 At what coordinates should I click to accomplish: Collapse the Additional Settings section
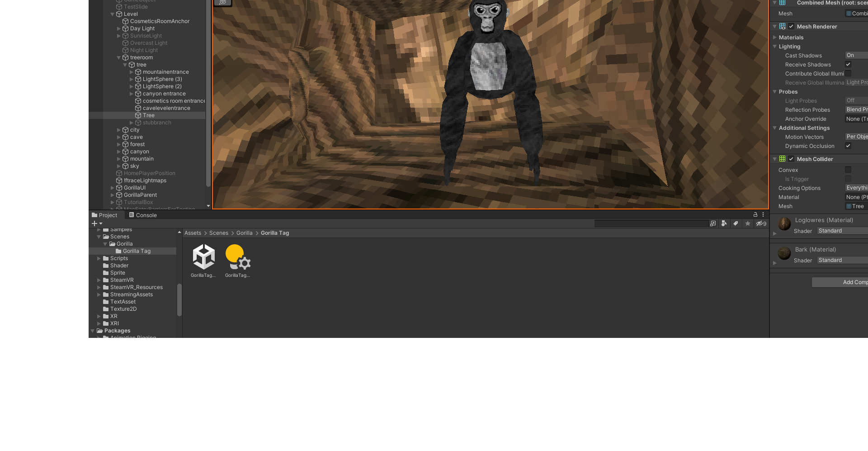click(x=775, y=128)
